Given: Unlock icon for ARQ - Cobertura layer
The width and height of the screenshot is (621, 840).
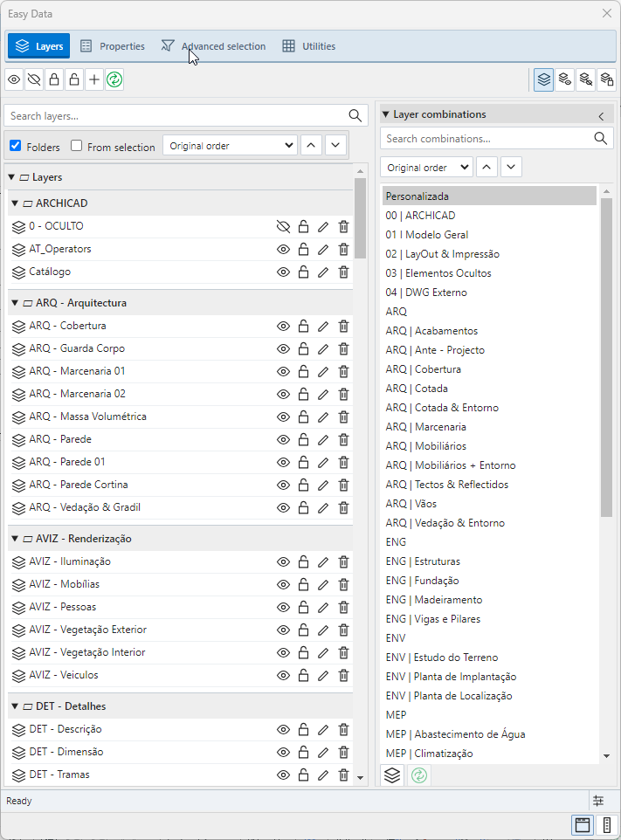Looking at the screenshot, I should 303,326.
